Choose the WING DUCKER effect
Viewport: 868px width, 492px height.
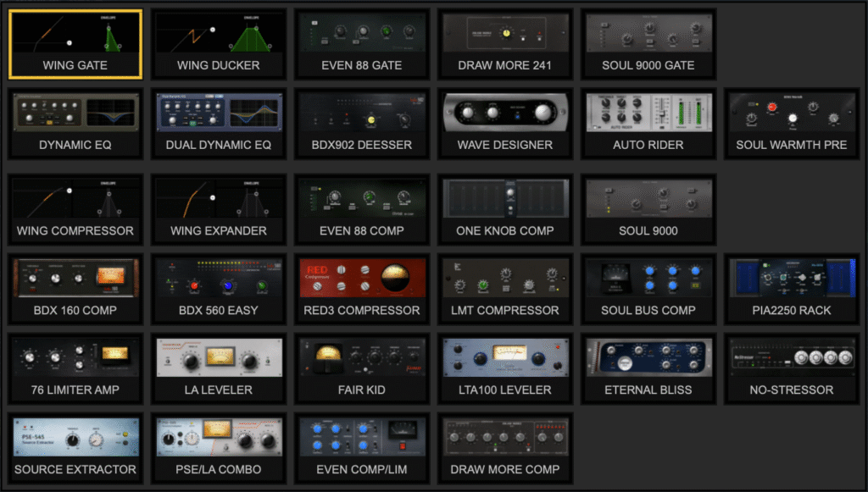[x=219, y=44]
